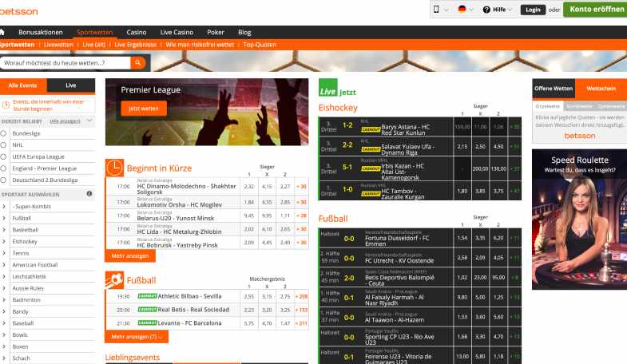Click the search field Worauf möchtest du heute wetten
The width and height of the screenshot is (627, 364).
pos(66,63)
